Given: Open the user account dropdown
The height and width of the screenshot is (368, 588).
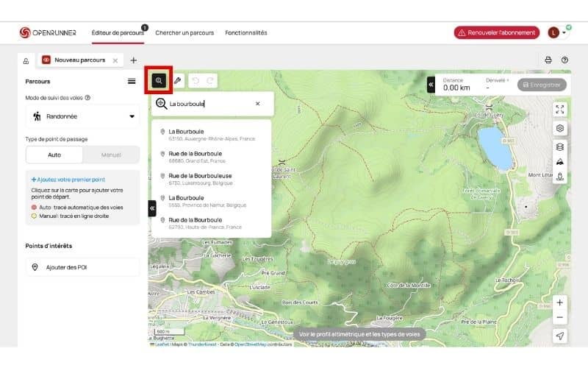Looking at the screenshot, I should [558, 32].
